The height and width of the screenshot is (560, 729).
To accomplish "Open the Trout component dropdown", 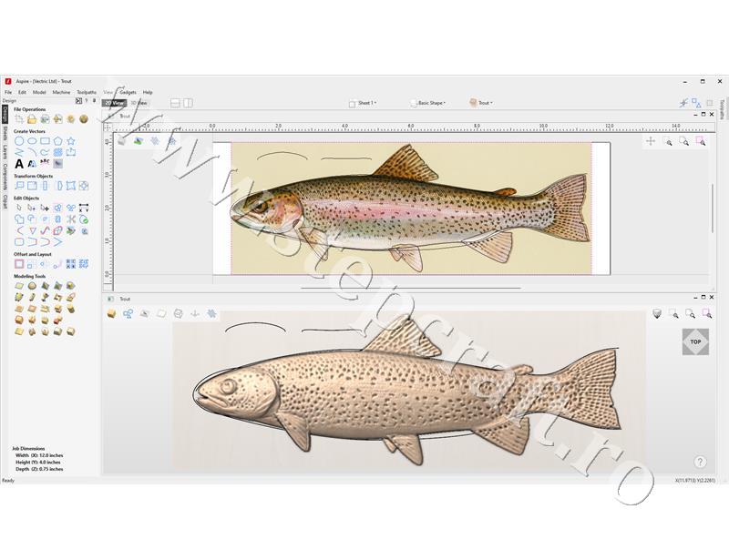I will click(x=481, y=103).
